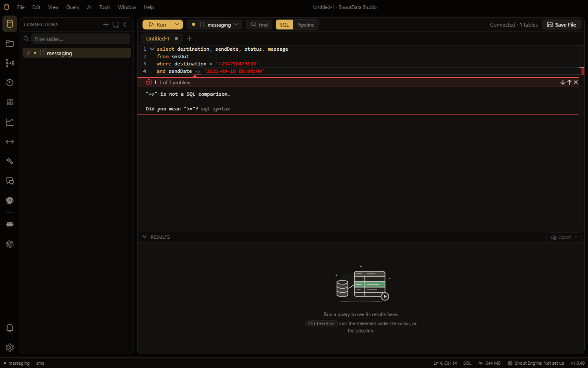Open the query history sidebar icon
This screenshot has width=588, height=368.
pos(10,83)
